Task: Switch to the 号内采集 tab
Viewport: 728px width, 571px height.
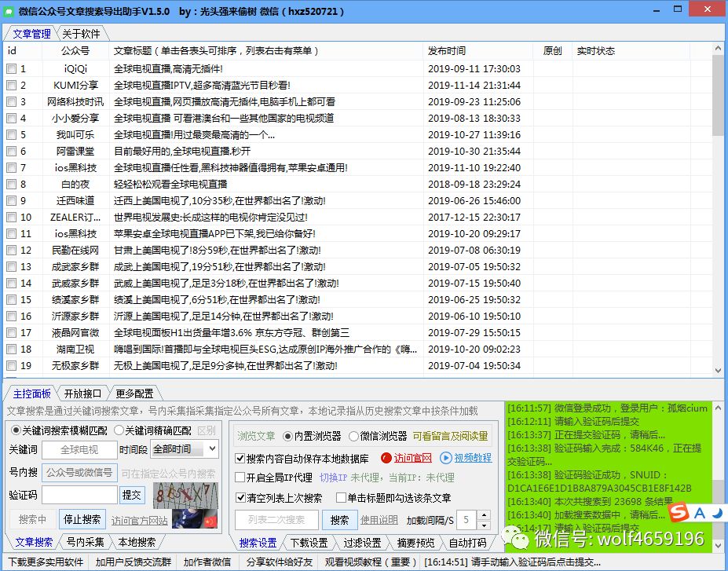Action: tap(86, 542)
